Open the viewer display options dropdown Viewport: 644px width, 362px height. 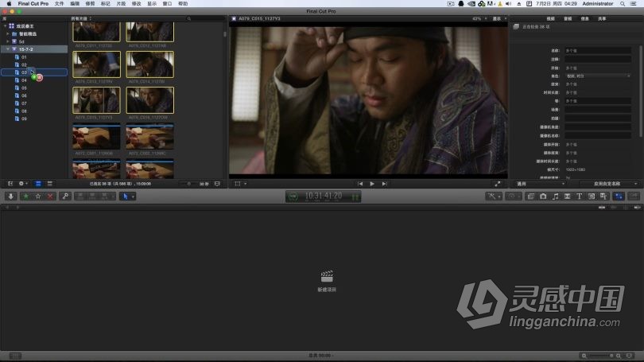pos(499,18)
